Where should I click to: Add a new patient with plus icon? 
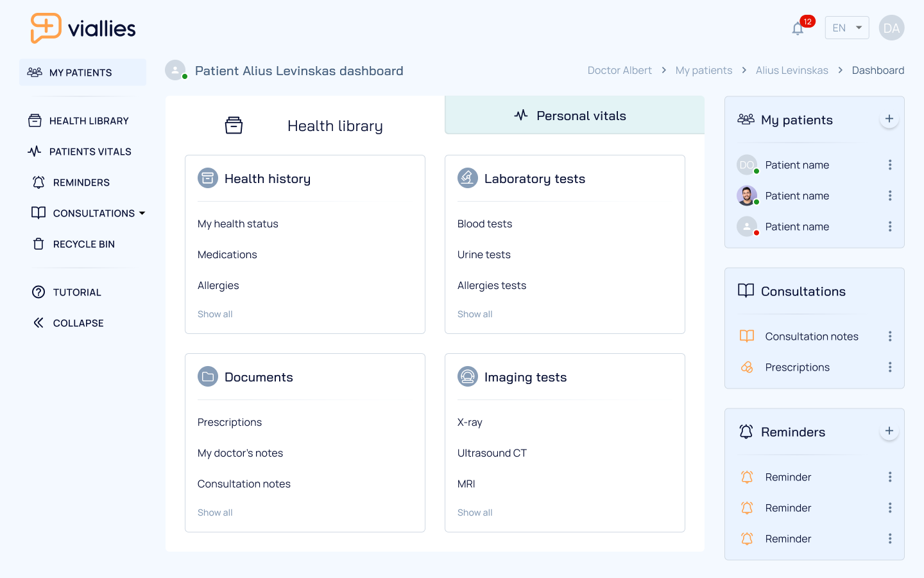(889, 119)
